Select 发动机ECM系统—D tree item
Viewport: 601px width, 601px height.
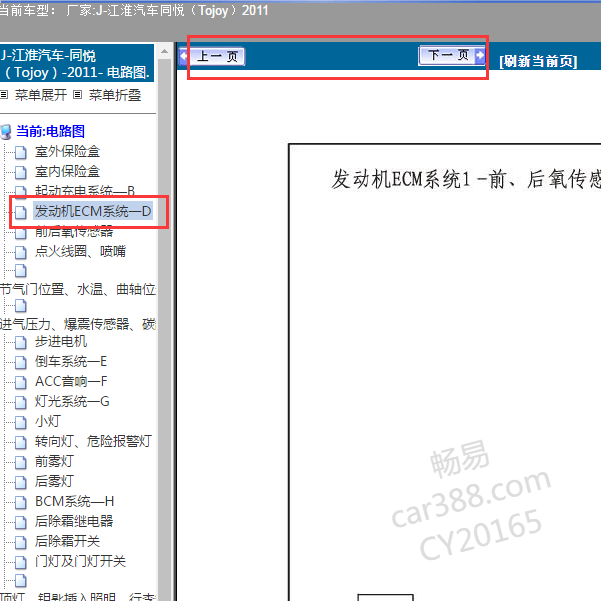[x=93, y=211]
